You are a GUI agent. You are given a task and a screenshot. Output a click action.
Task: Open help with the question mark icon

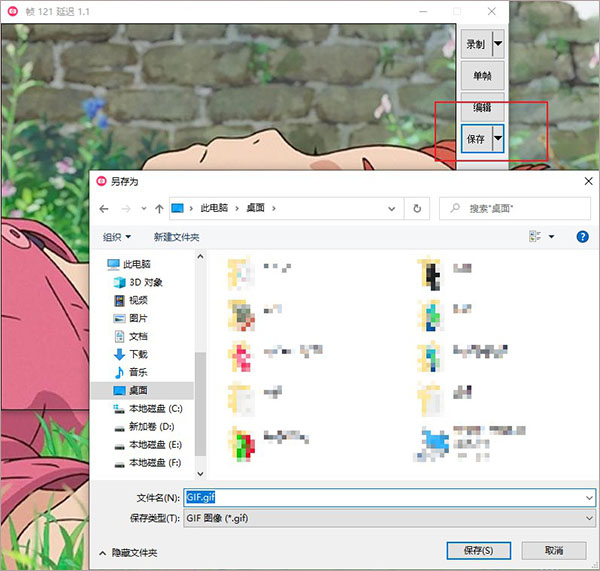582,237
